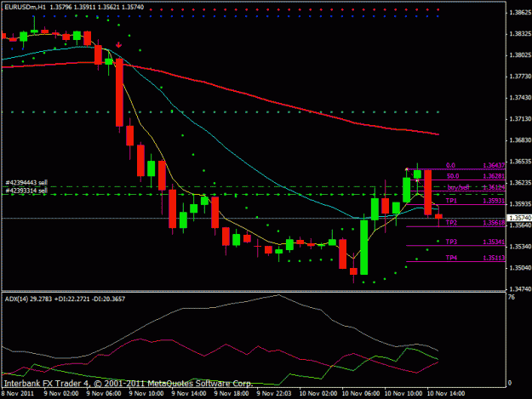Image resolution: width=532 pixels, height=399 pixels.
Task: Click the 9 Nov 22:03 time label
Action: [274, 393]
